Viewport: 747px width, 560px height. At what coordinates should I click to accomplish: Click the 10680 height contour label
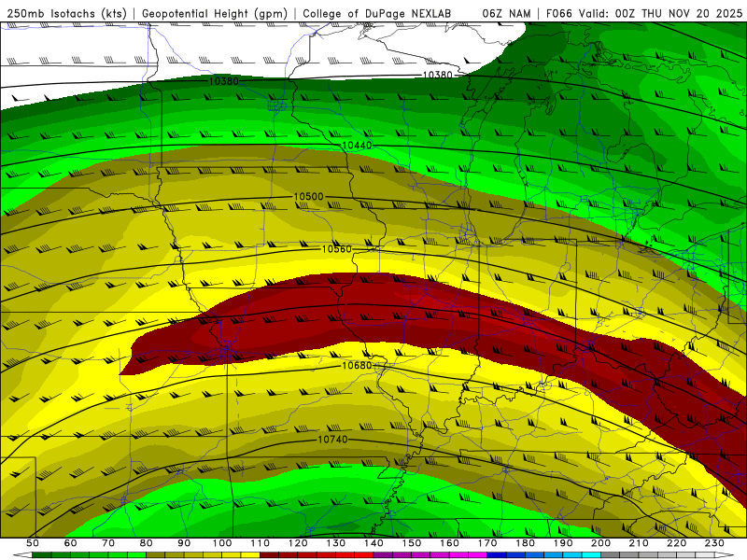point(357,365)
